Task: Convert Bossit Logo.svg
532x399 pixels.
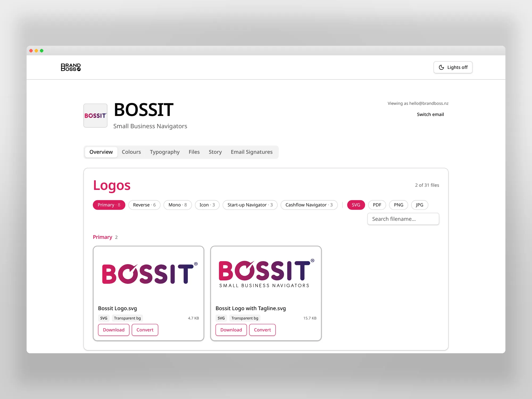Action: [145, 330]
